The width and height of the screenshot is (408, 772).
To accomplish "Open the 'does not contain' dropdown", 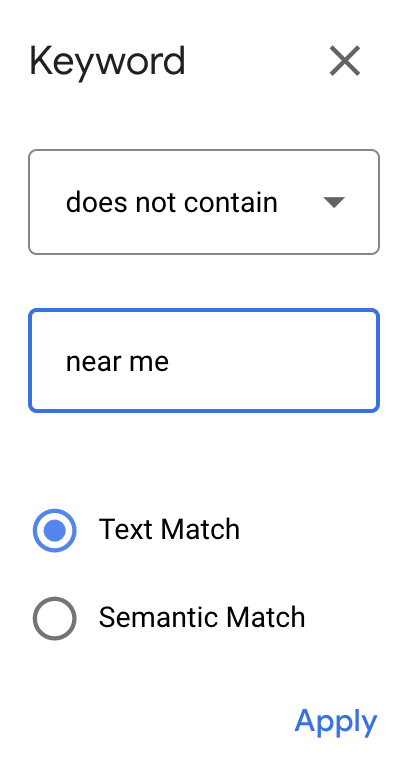I will 204,202.
